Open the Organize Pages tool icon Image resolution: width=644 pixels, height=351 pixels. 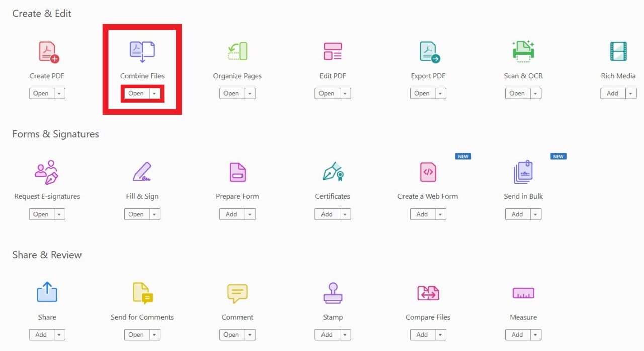[237, 51]
